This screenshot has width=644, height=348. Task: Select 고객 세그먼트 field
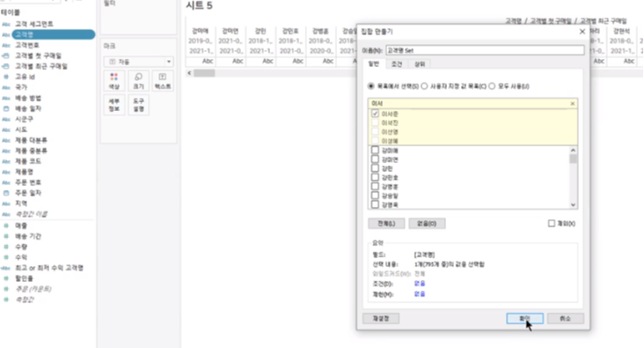point(34,25)
